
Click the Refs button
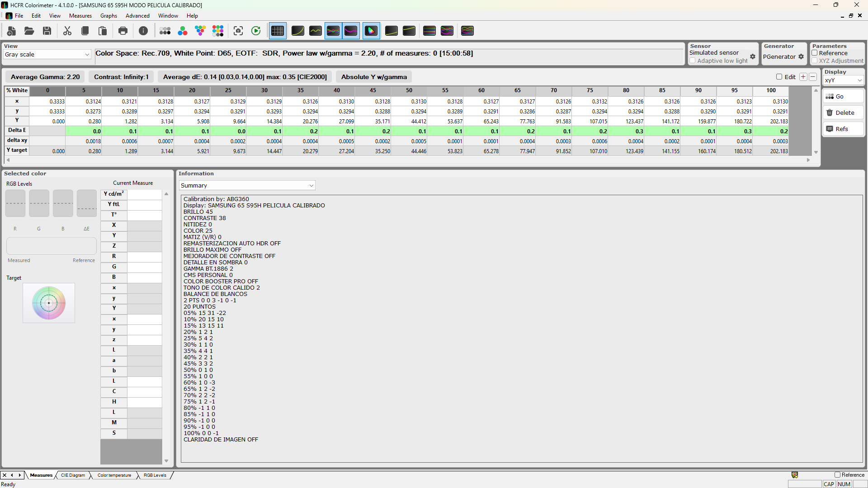[x=843, y=129]
